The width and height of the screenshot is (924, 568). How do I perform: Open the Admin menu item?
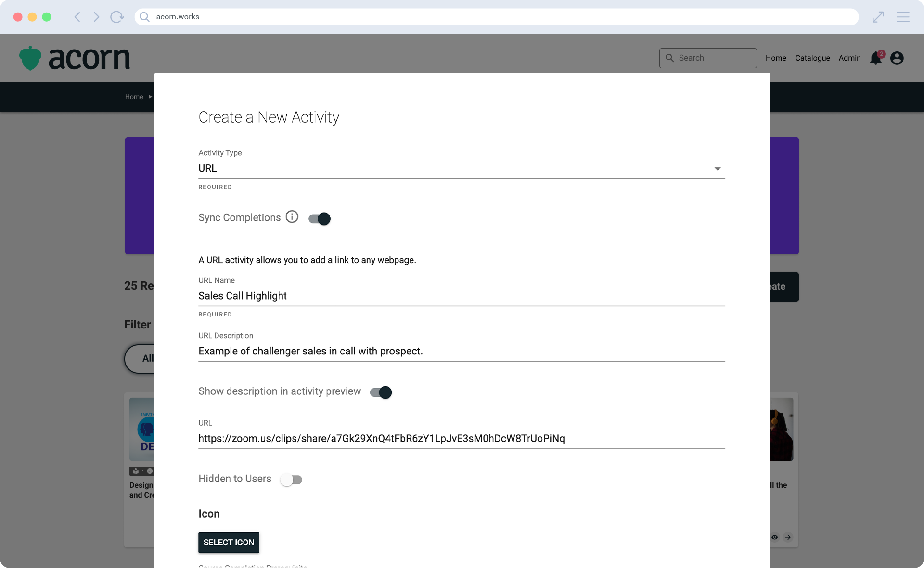pos(849,58)
